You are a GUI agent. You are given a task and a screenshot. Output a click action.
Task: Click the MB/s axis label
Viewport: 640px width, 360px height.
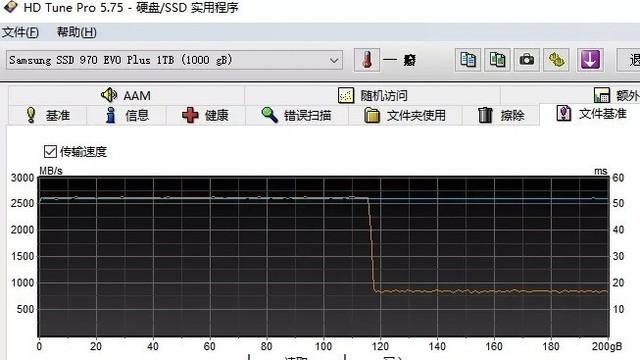[51, 171]
